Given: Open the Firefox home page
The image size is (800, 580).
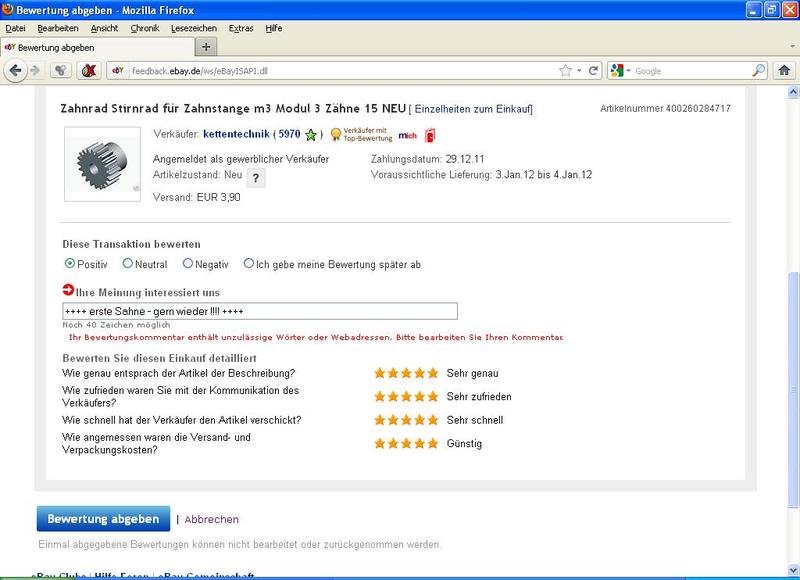Looking at the screenshot, I should [x=784, y=70].
